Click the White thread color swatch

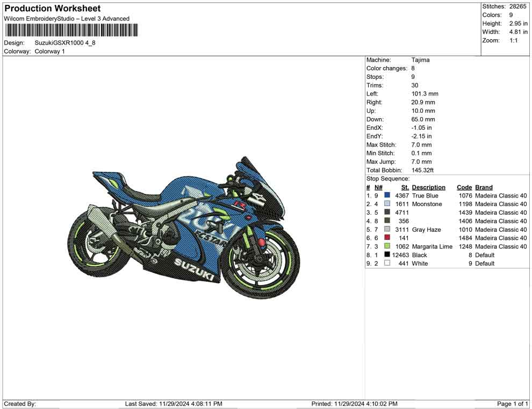[387, 263]
